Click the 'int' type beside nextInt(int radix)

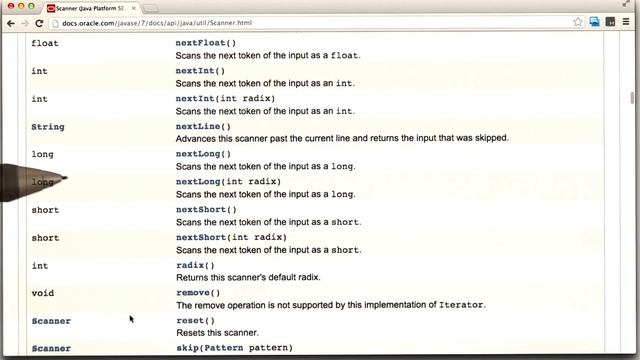click(40, 99)
